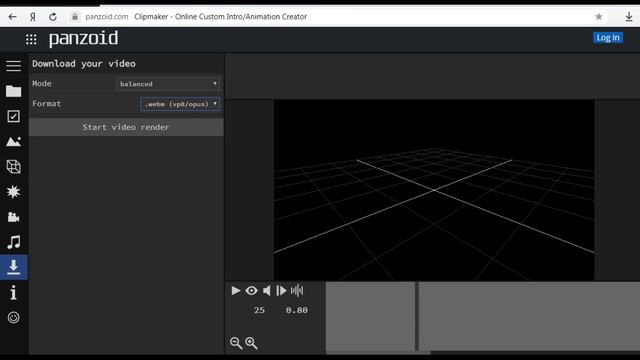
Task: Open the 3D objects cube icon
Action: click(13, 167)
